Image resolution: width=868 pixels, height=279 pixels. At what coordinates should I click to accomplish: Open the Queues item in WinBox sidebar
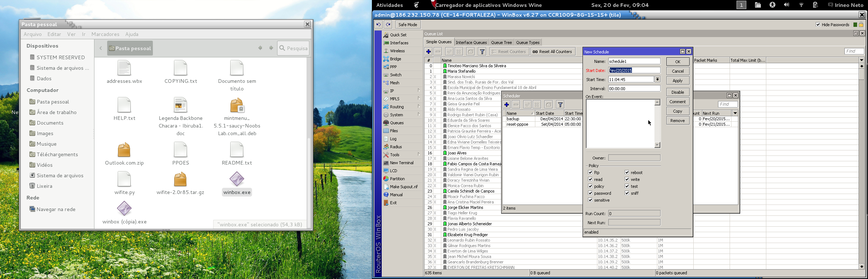coord(397,123)
